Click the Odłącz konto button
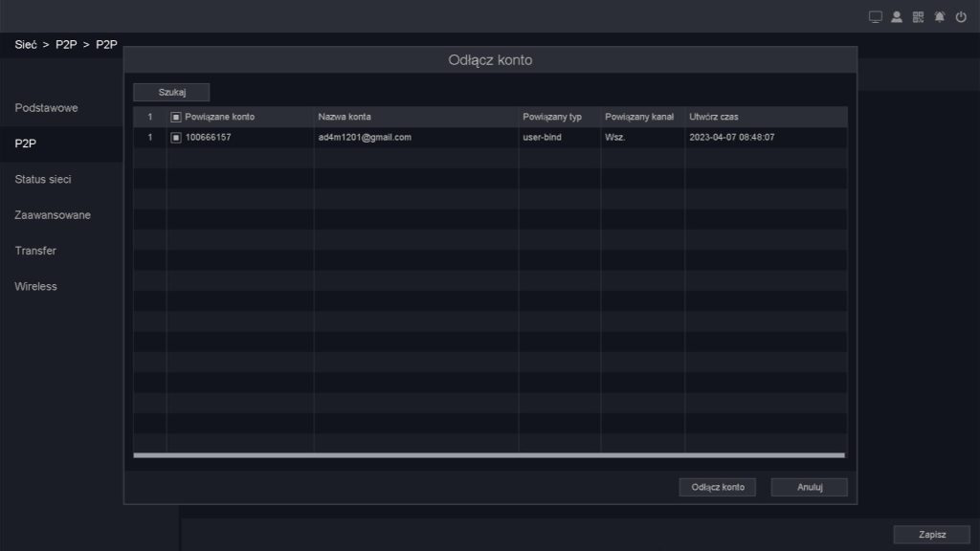Viewport: 980px width, 551px height. pyautogui.click(x=718, y=487)
